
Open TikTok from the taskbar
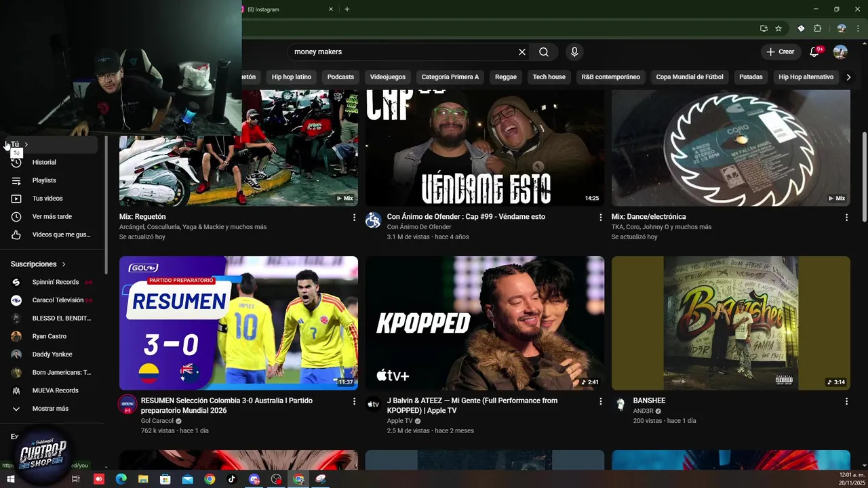click(x=231, y=479)
